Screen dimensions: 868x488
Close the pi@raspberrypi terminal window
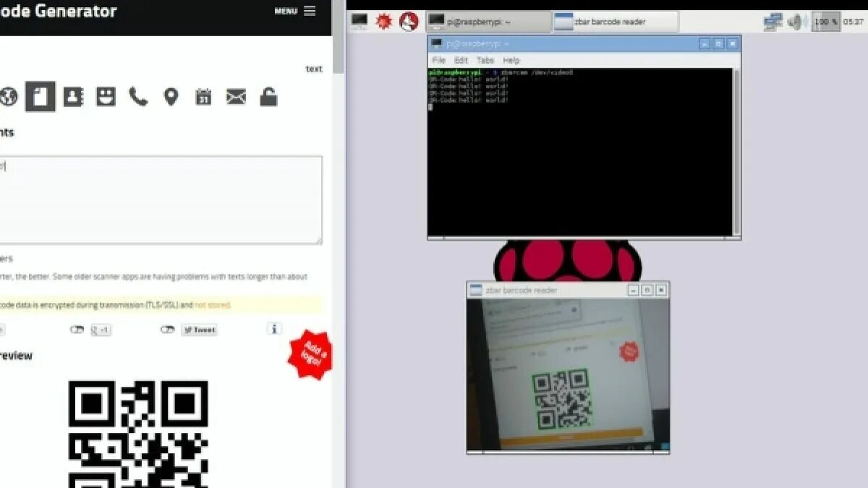coord(732,43)
